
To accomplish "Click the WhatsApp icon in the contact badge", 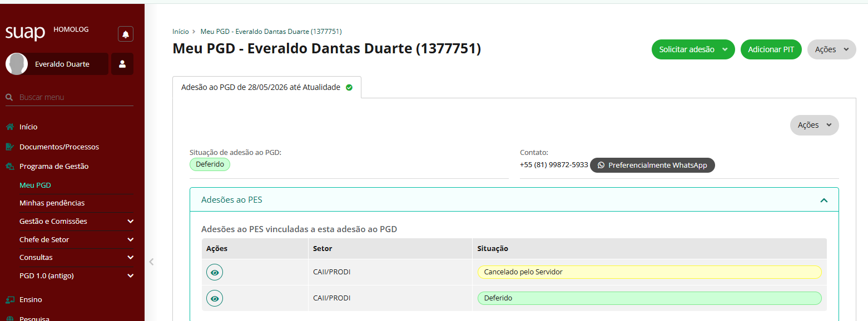I will [x=601, y=165].
